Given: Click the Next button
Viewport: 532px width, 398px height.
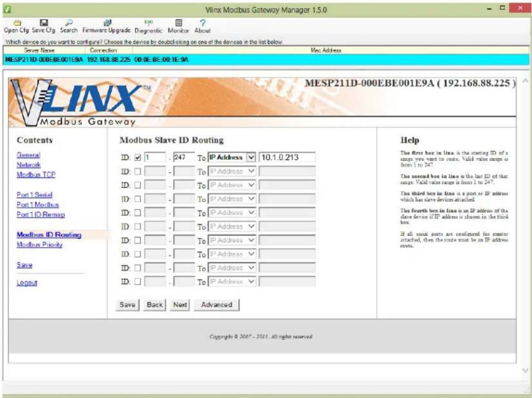Looking at the screenshot, I should pos(180,305).
